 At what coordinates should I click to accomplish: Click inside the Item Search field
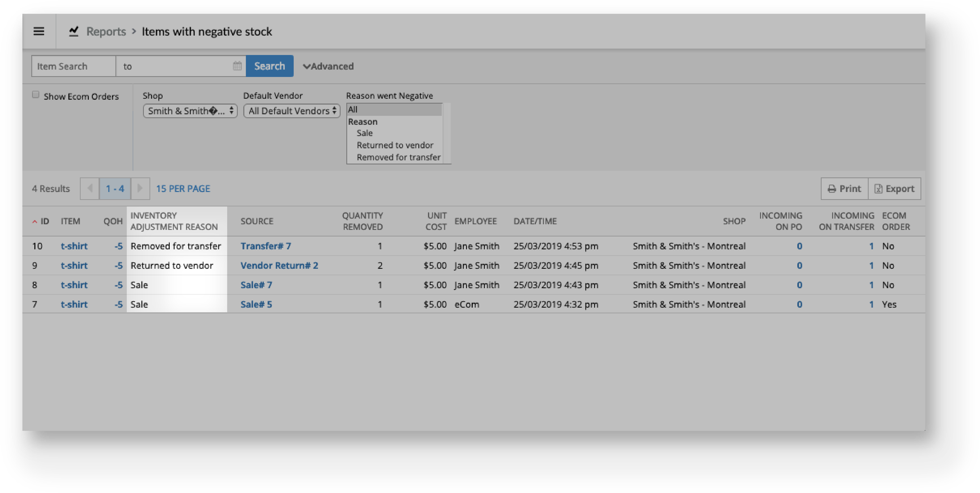click(x=73, y=66)
